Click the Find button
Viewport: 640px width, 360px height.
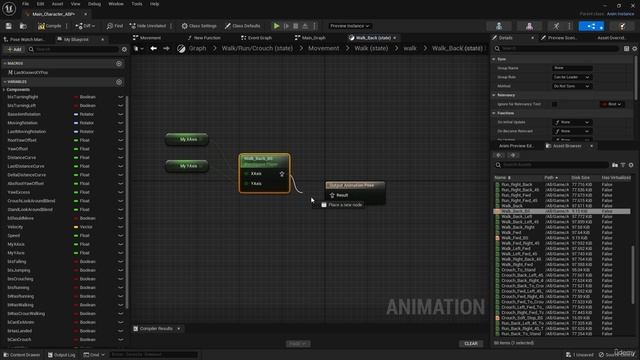pyautogui.click(x=115, y=26)
